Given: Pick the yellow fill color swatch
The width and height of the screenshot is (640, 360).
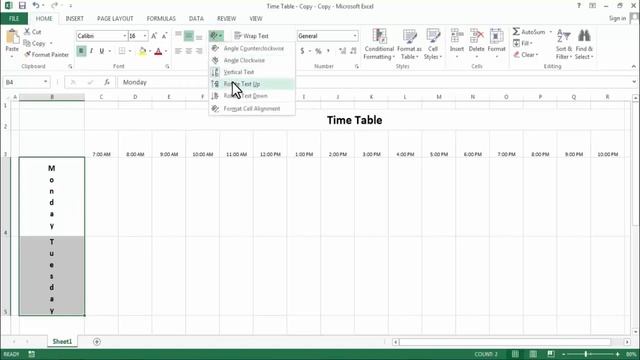Looking at the screenshot, I should point(142,51).
